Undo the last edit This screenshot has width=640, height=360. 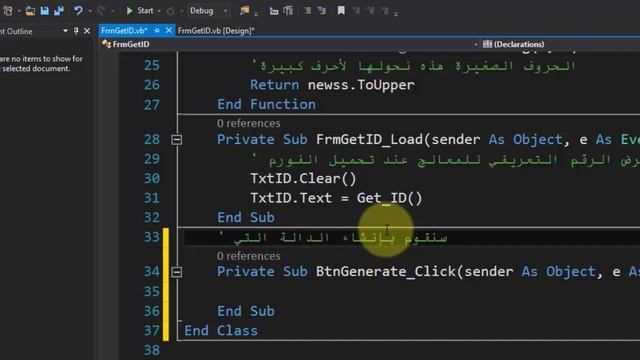[x=78, y=11]
